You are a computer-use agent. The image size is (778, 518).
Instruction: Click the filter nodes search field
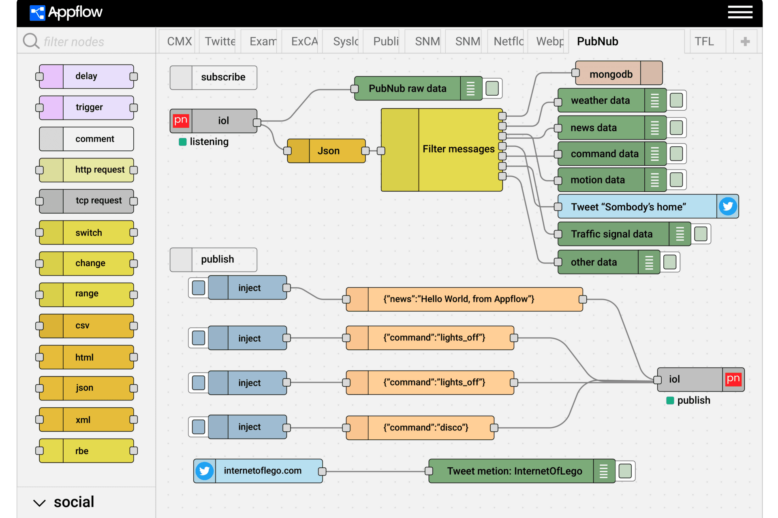(x=95, y=42)
